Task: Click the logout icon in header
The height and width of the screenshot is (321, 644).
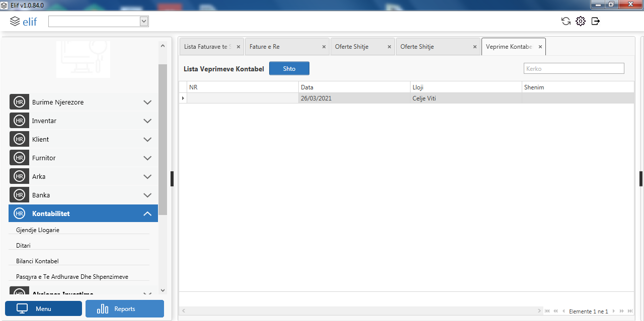Action: (596, 21)
